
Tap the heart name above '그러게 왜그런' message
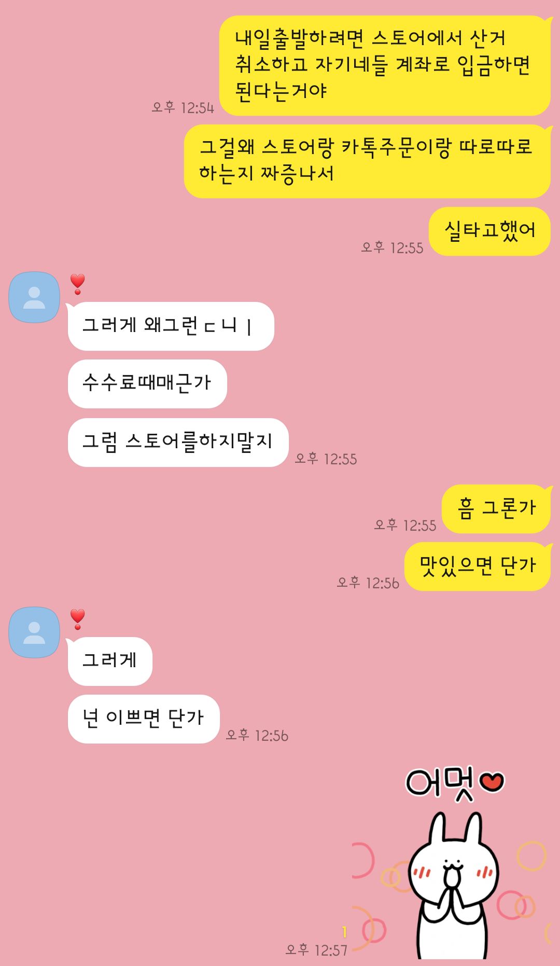pyautogui.click(x=77, y=284)
